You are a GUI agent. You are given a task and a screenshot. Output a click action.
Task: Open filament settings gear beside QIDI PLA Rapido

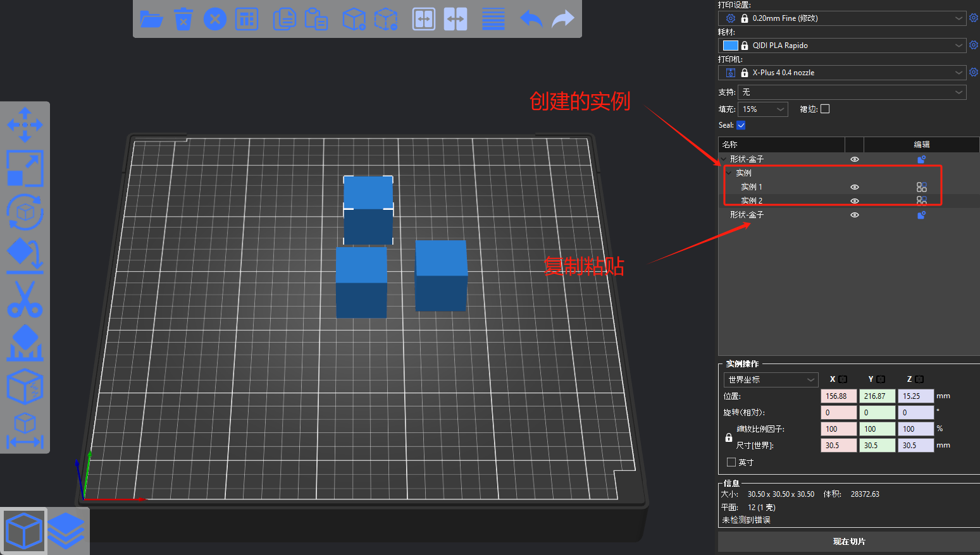point(974,45)
